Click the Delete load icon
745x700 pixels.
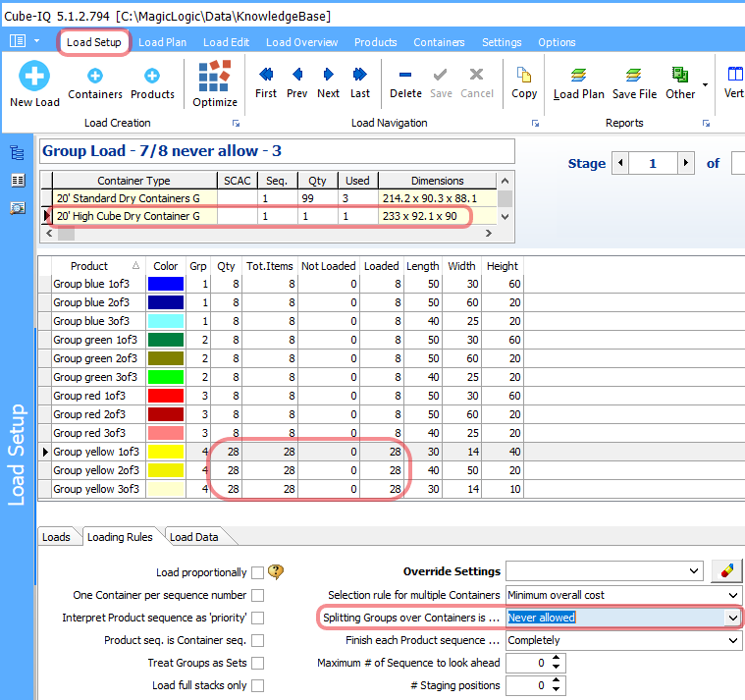405,76
